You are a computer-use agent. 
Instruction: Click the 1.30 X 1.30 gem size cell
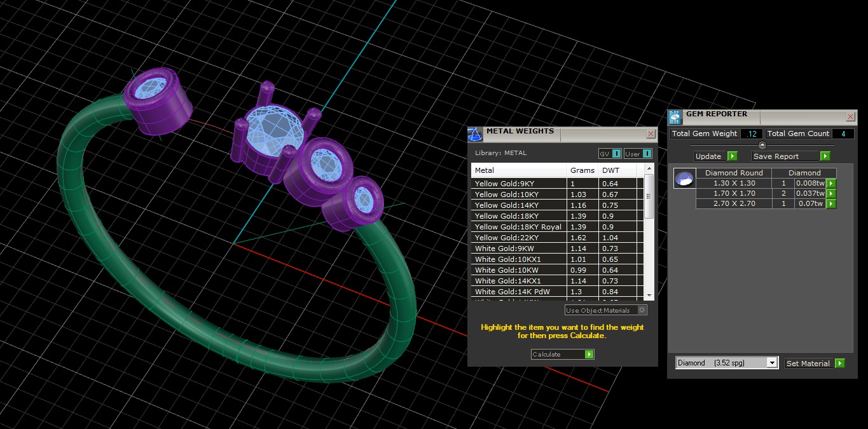734,183
